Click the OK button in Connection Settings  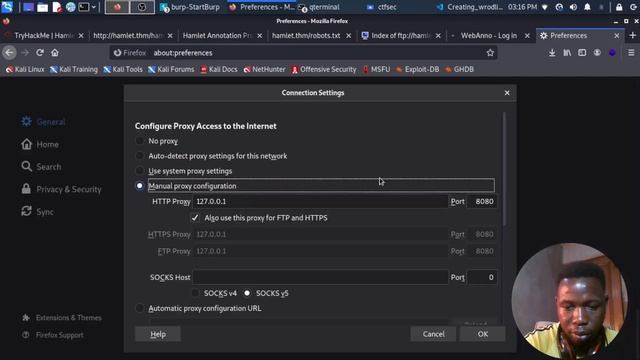[482, 334]
